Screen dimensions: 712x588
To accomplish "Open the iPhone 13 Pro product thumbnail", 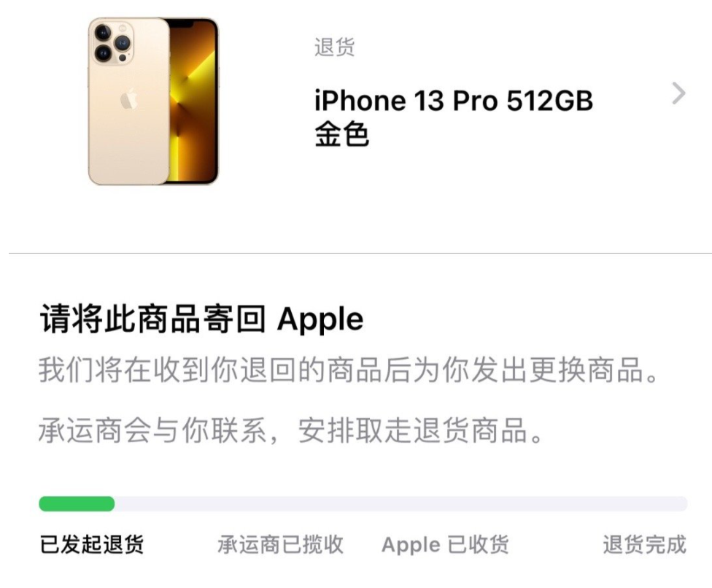I will [153, 101].
